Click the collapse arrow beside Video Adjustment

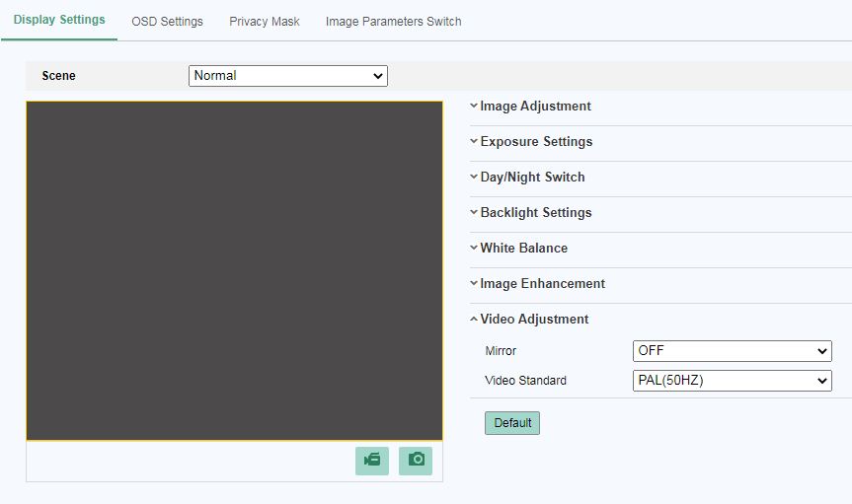click(474, 320)
